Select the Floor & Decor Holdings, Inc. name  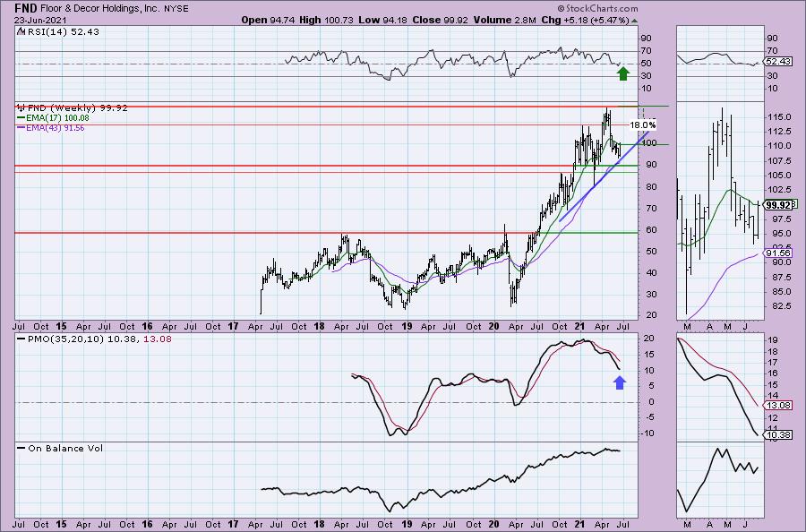(x=99, y=9)
